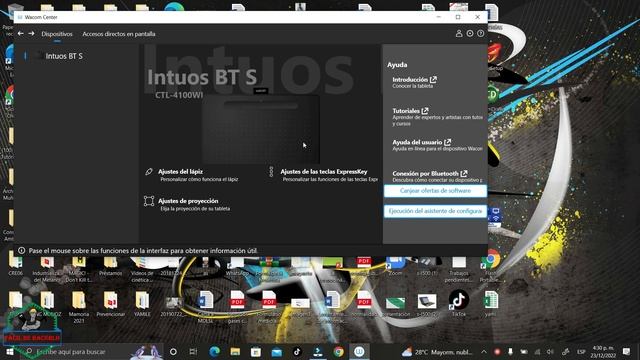Image resolution: width=640 pixels, height=360 pixels.
Task: Open the notification center icon
Action: [x=627, y=351]
